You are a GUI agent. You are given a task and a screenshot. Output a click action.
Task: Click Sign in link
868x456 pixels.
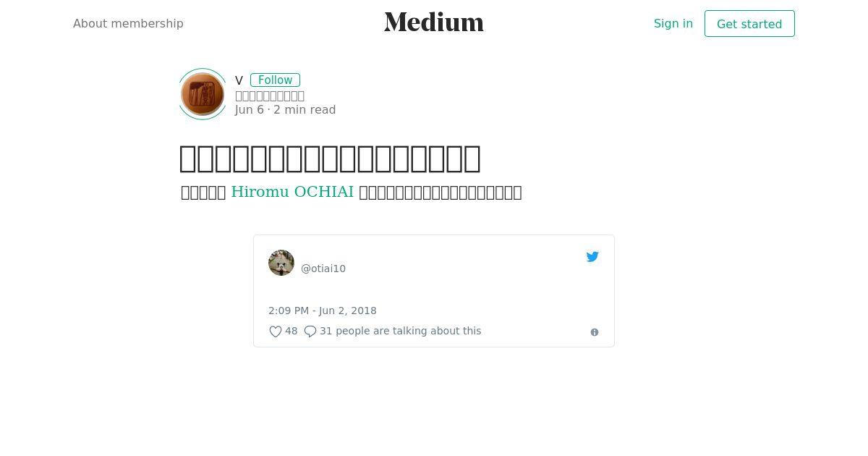pyautogui.click(x=673, y=23)
